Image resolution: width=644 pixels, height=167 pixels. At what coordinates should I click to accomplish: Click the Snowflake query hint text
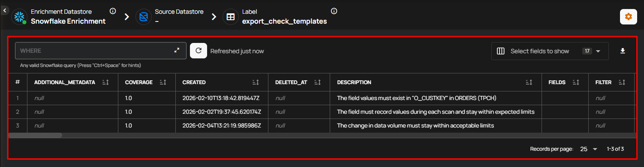pyautogui.click(x=81, y=66)
